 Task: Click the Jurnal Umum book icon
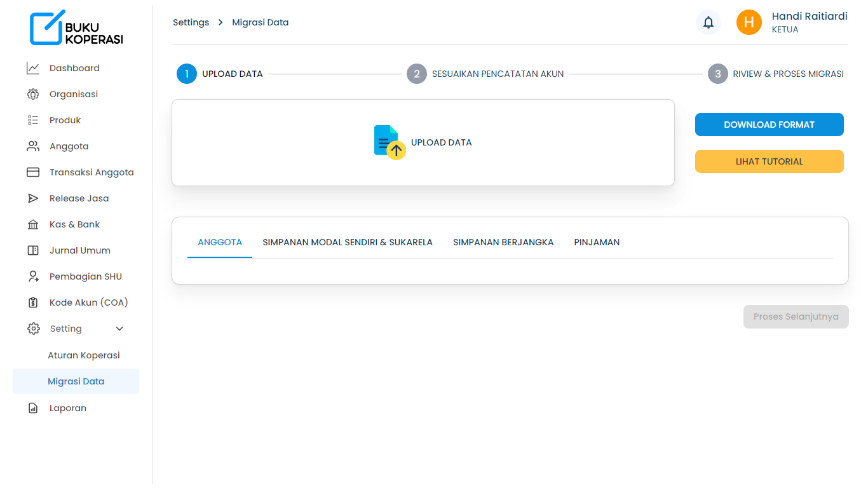click(x=33, y=250)
